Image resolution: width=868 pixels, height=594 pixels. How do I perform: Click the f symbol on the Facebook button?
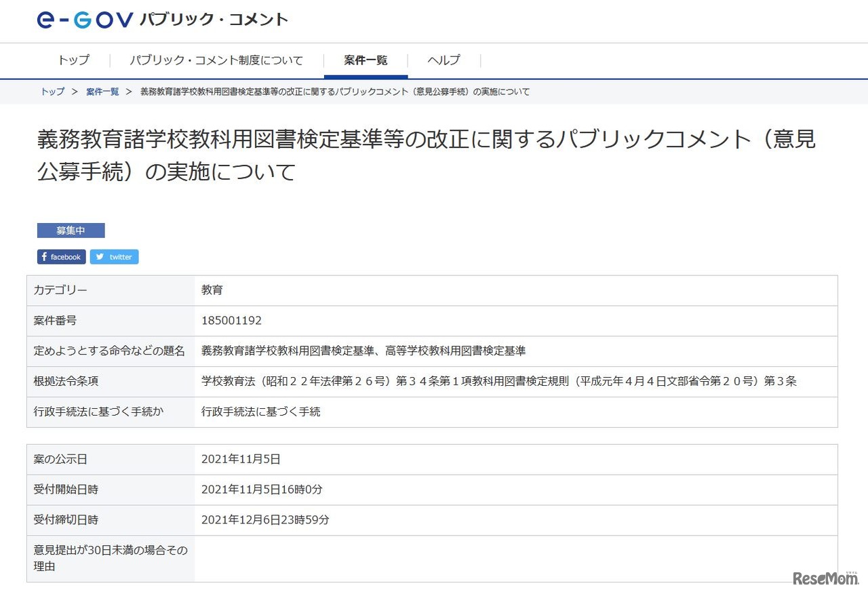[x=45, y=256]
